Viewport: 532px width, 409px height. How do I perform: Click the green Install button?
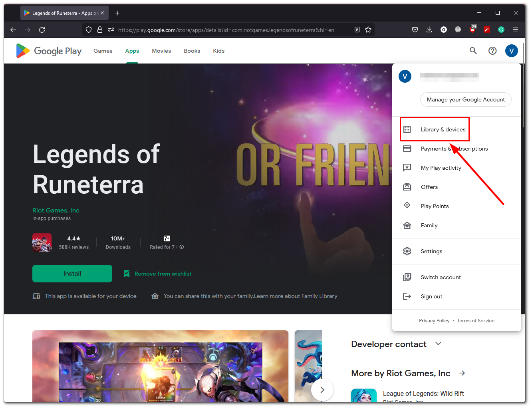(x=72, y=274)
